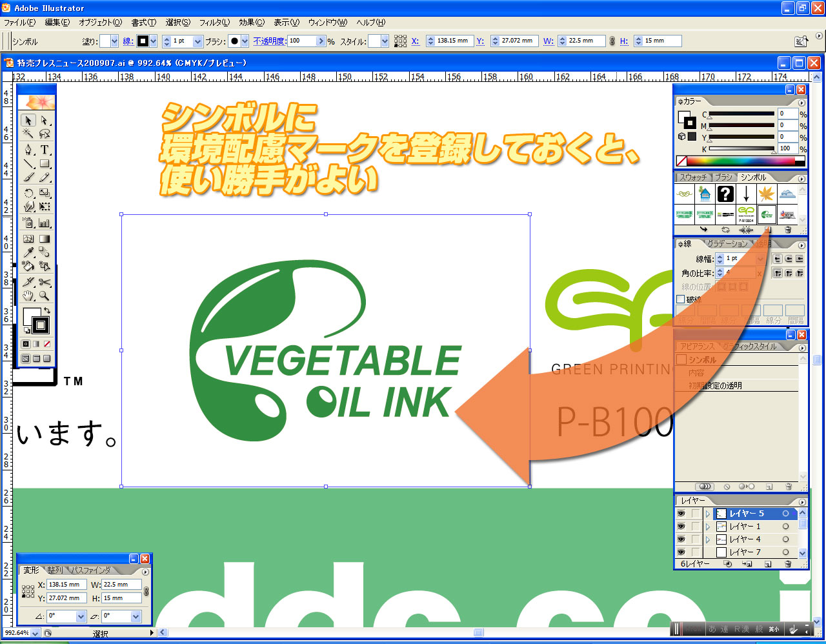This screenshot has width=826, height=644.
Task: Select the Free Transform tool
Action: click(45, 206)
